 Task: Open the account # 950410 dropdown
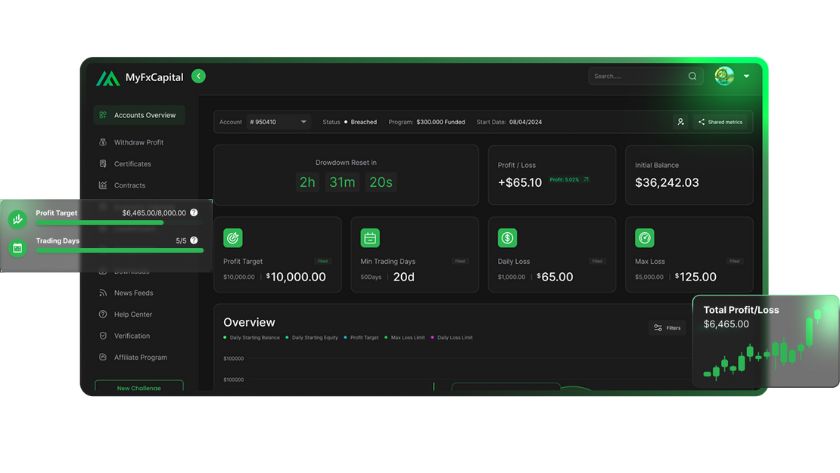click(278, 122)
